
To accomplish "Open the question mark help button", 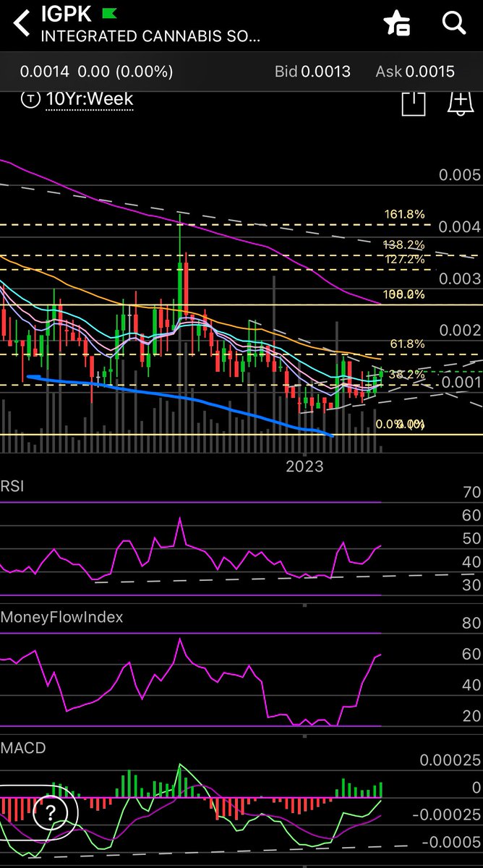I will pyautogui.click(x=51, y=812).
